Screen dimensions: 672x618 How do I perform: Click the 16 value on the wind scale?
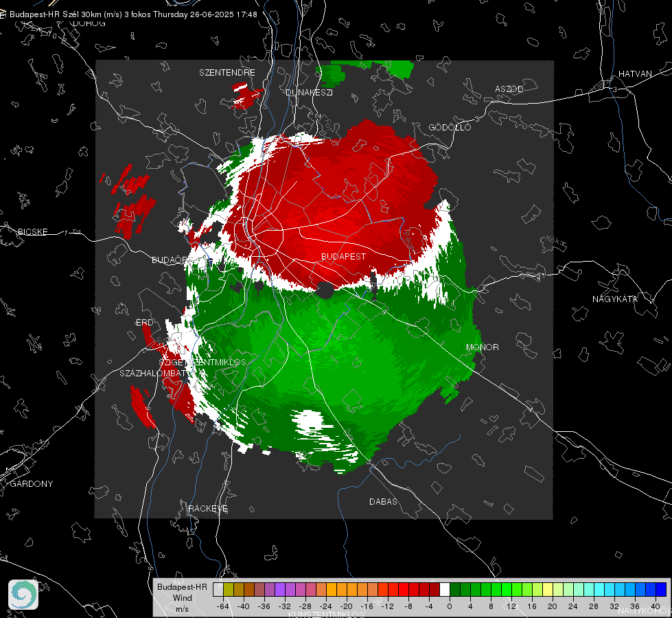[532, 606]
